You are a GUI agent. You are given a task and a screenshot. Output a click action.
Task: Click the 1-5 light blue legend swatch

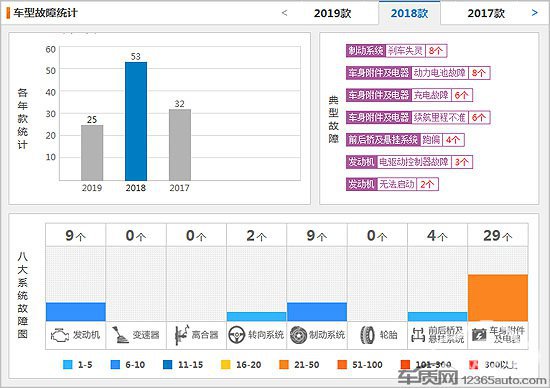click(x=67, y=364)
